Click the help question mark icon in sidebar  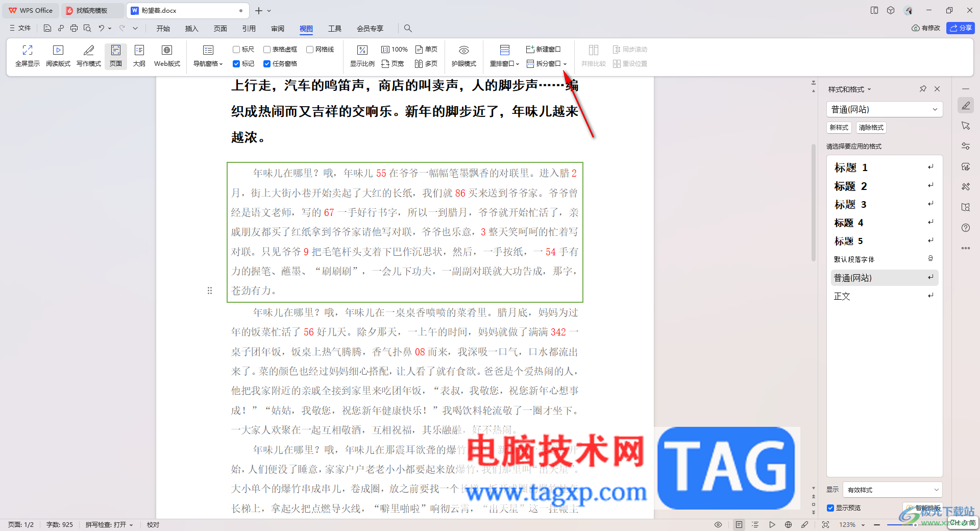(x=966, y=228)
